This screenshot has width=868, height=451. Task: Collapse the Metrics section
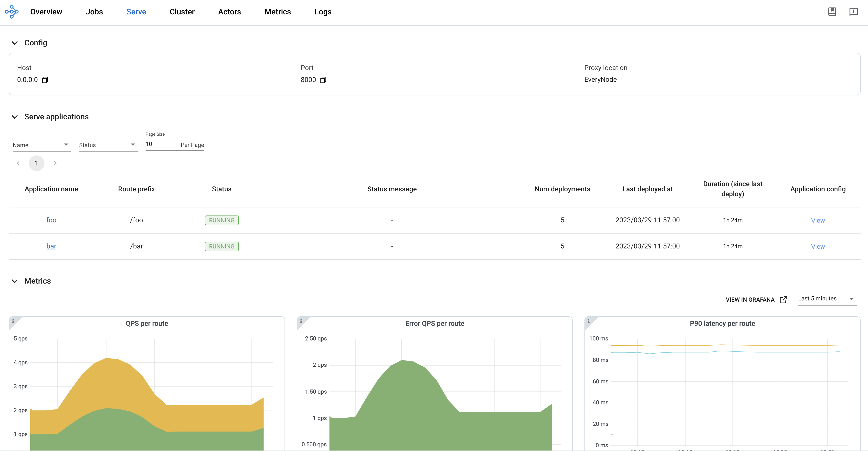[14, 281]
